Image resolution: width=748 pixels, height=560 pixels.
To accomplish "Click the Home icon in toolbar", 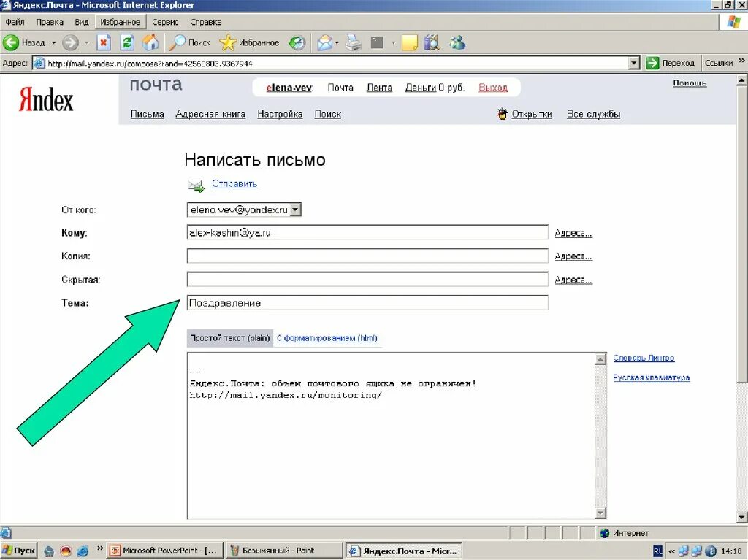I will click(x=150, y=43).
